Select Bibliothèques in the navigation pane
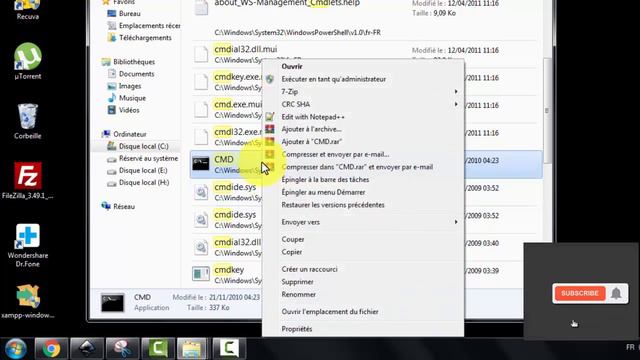Viewport: 640px width, 360px height. [134, 62]
